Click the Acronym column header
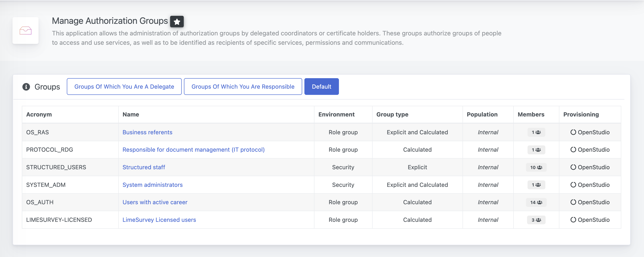 point(70,114)
